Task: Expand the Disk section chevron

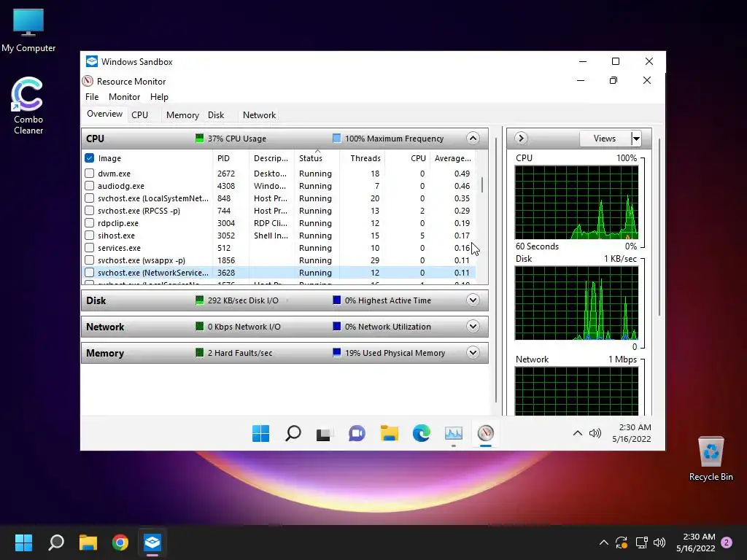Action: pyautogui.click(x=473, y=300)
